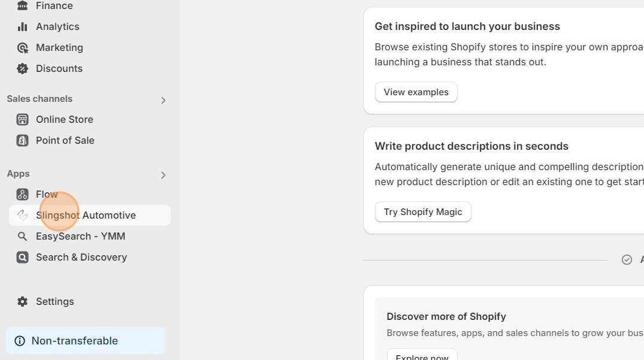Click the Explore now button
This screenshot has width=644, height=360.
422,356
